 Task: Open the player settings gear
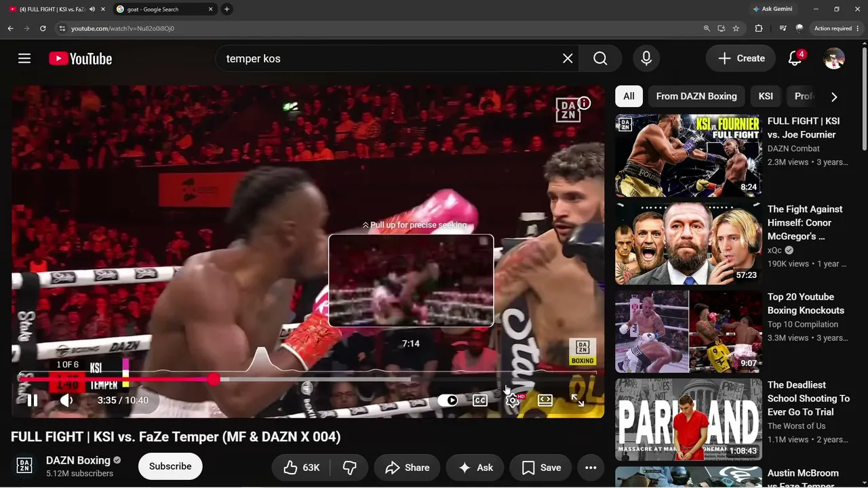(513, 400)
